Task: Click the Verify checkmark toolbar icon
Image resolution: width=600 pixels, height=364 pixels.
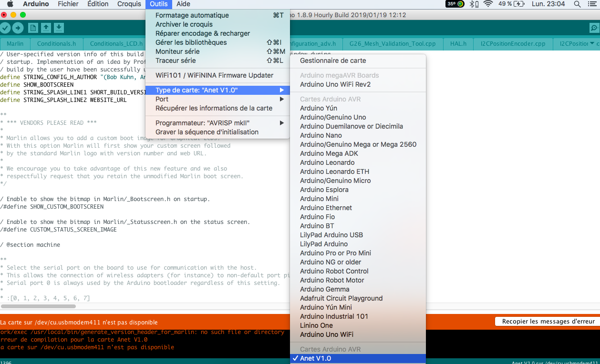Action: [5, 28]
